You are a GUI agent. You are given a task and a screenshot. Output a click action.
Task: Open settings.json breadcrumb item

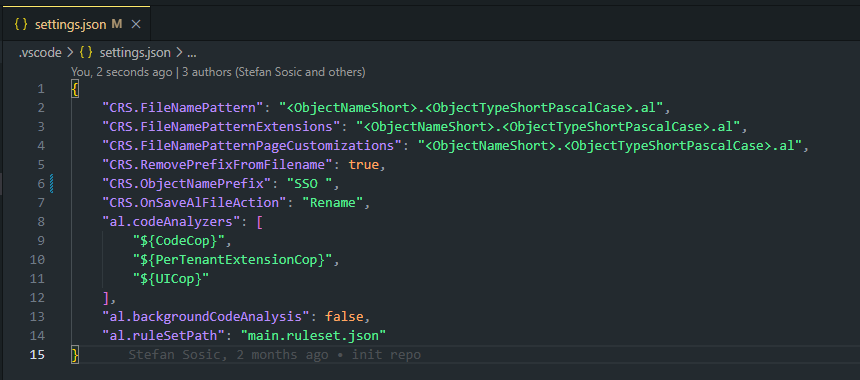135,53
